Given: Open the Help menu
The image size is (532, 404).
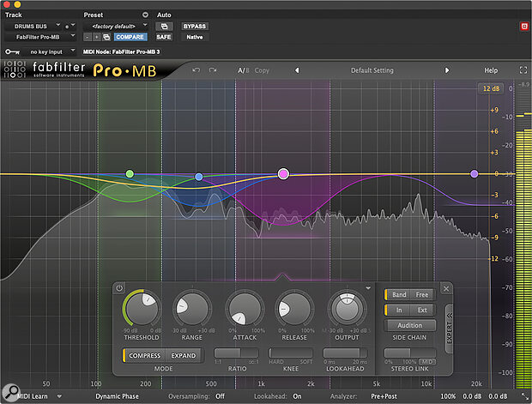Looking at the screenshot, I should (491, 70).
